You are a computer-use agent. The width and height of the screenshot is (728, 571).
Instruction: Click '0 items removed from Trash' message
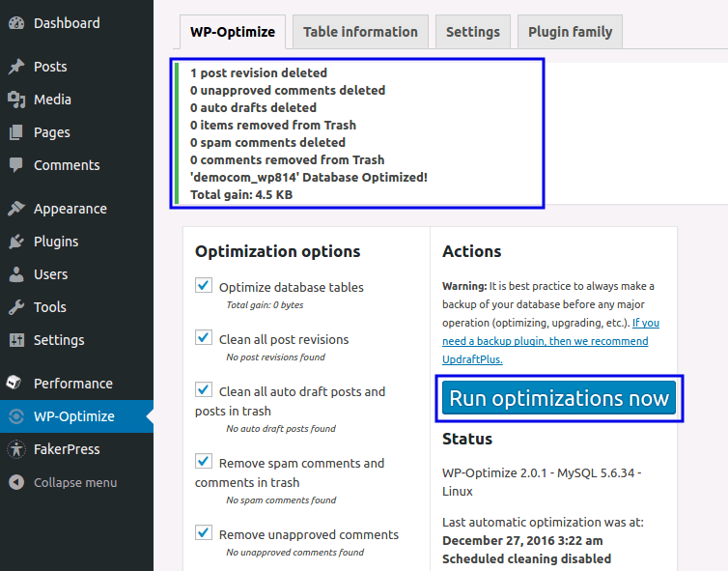(273, 126)
